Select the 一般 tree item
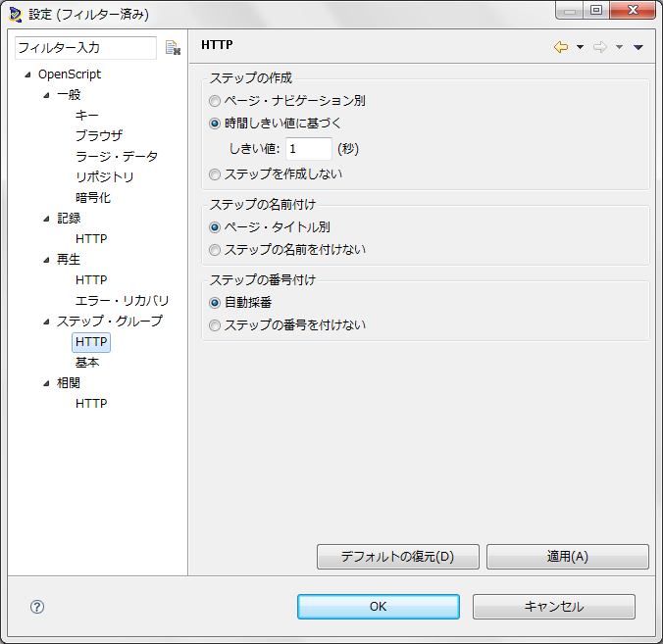Screen dimensions: 663x644 click(69, 95)
